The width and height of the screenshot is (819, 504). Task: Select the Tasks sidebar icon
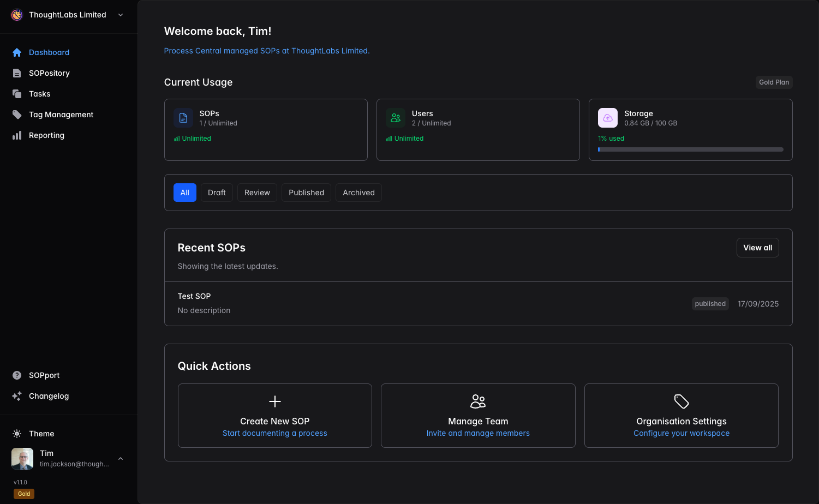(17, 93)
